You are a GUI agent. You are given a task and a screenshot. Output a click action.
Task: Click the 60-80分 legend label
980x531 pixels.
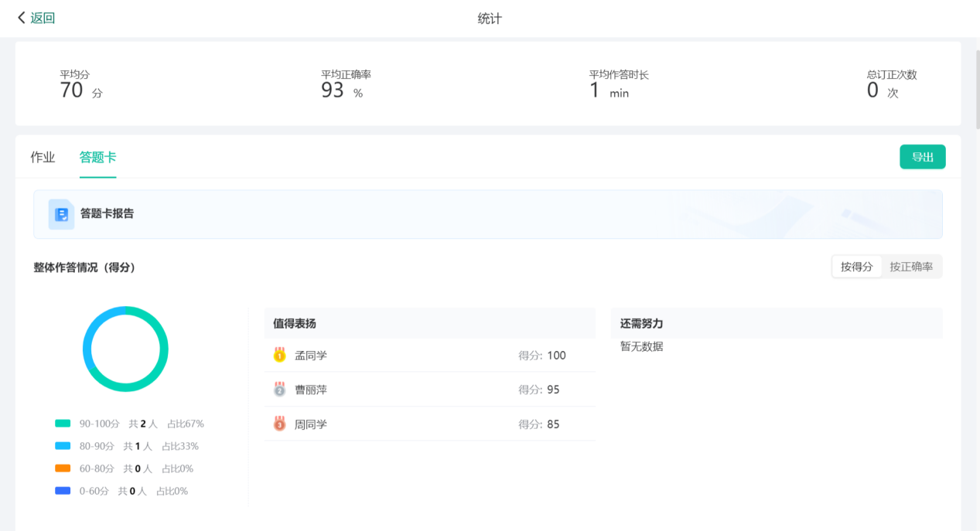97,468
